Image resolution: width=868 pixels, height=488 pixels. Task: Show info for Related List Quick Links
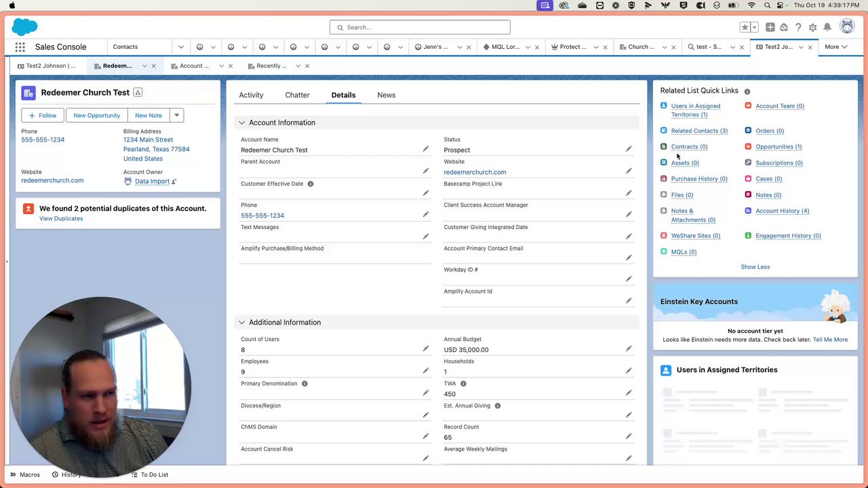[x=747, y=91]
